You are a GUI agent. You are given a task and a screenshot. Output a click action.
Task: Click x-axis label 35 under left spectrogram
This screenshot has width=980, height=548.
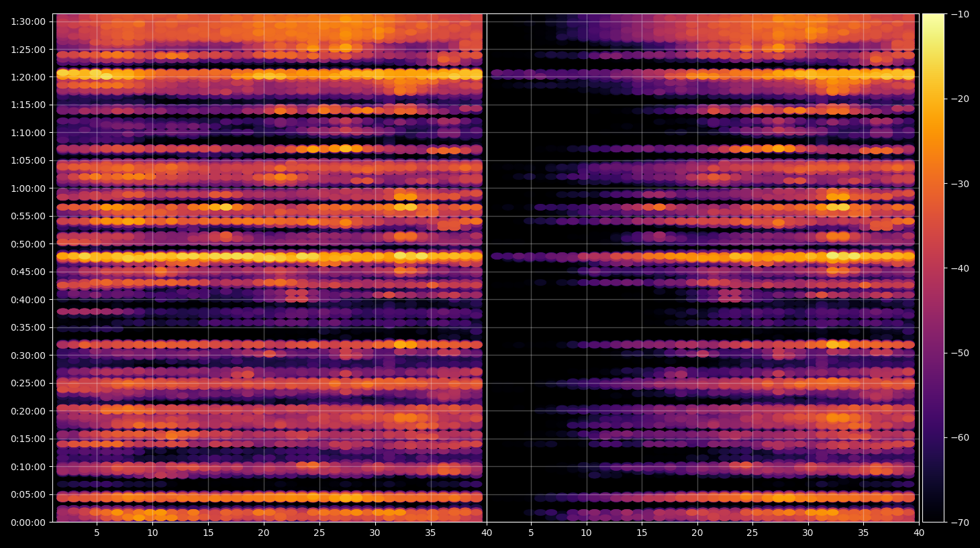[x=430, y=533]
